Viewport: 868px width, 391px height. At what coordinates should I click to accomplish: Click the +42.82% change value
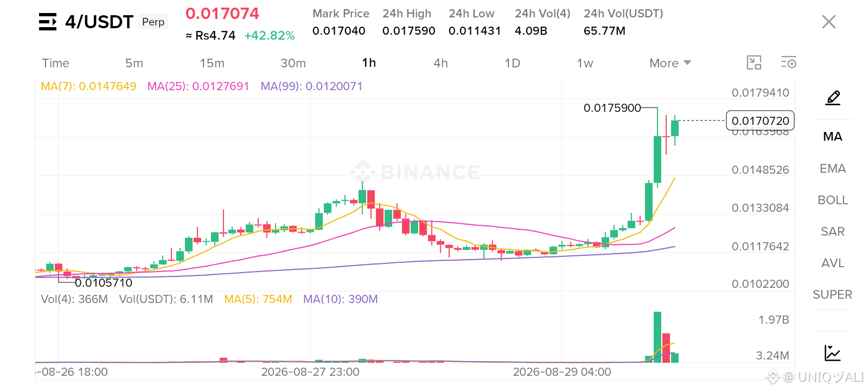[270, 36]
